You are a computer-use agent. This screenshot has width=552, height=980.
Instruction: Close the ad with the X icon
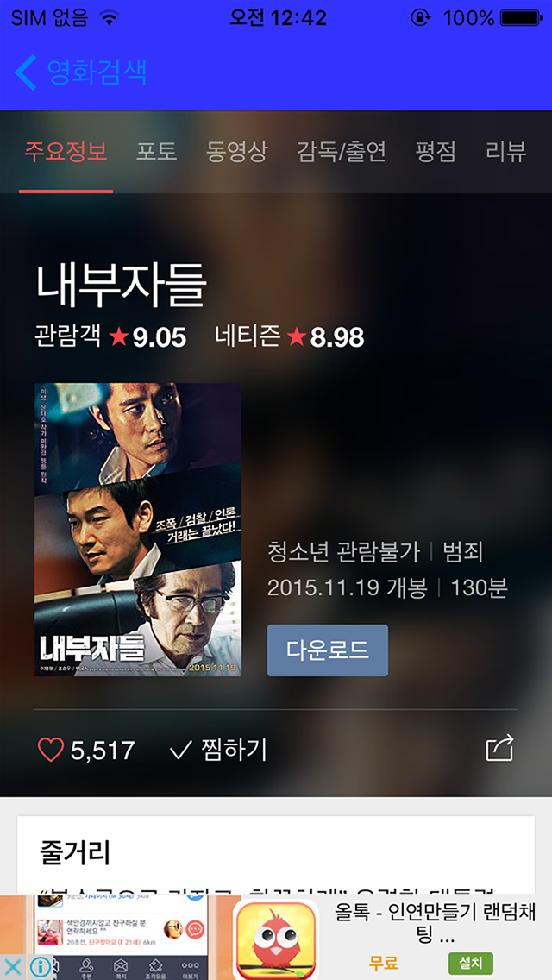[x=12, y=968]
